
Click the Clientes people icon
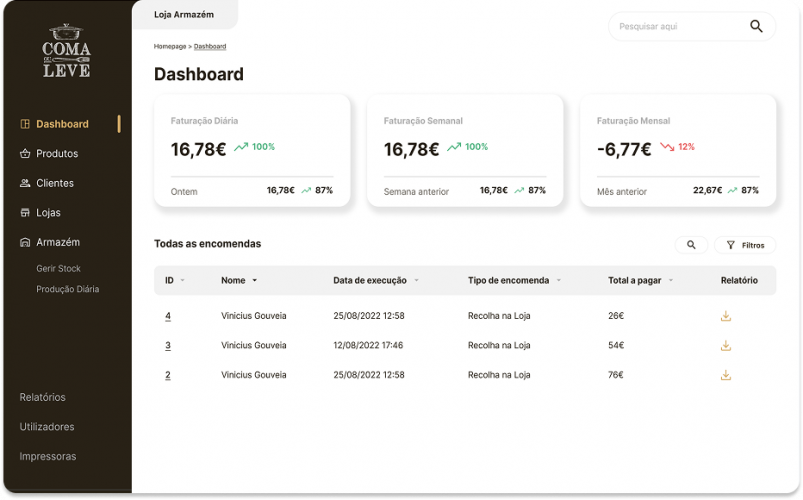click(25, 183)
